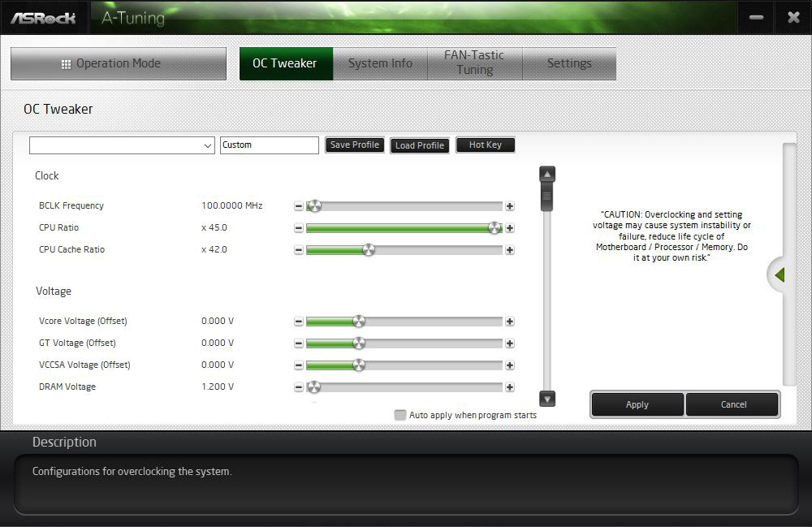
Task: Open the FAN-Tastic Tuning tab
Action: pyautogui.click(x=474, y=63)
